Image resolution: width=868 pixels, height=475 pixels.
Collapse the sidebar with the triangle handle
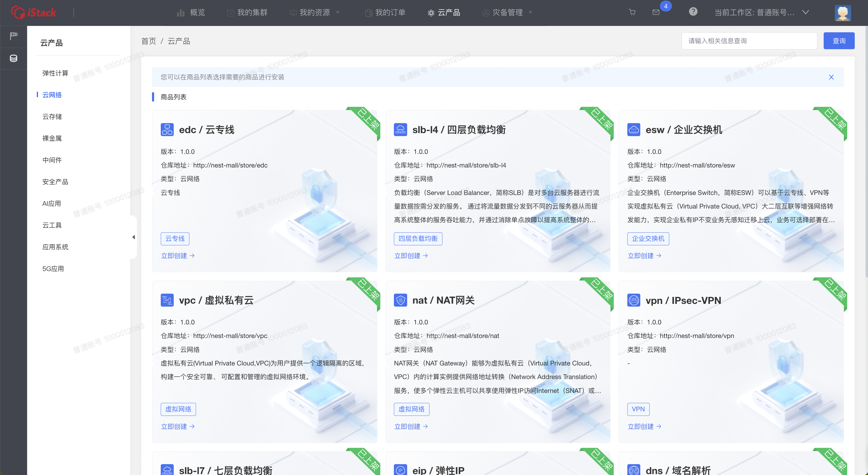tap(134, 237)
